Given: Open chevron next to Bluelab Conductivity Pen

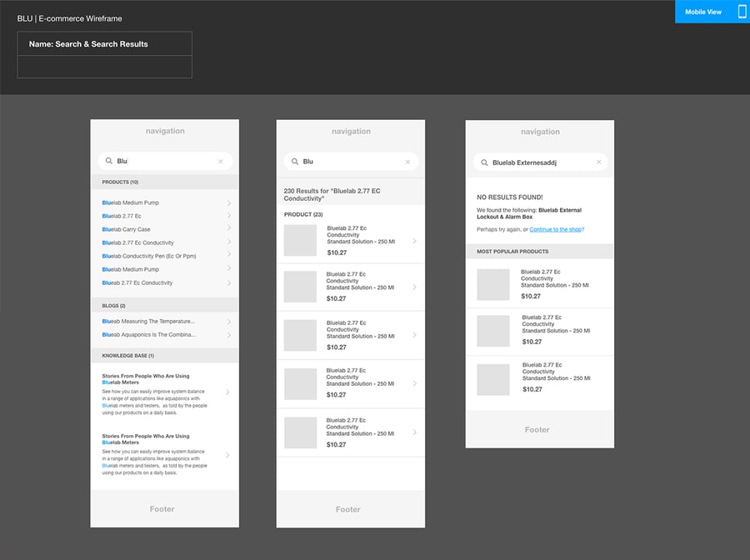Looking at the screenshot, I should (228, 256).
